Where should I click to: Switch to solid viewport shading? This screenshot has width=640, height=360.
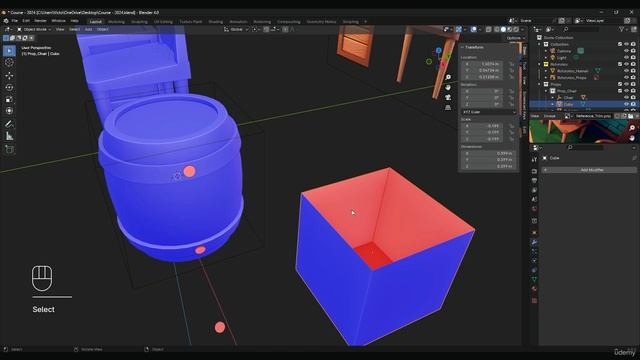(x=503, y=29)
